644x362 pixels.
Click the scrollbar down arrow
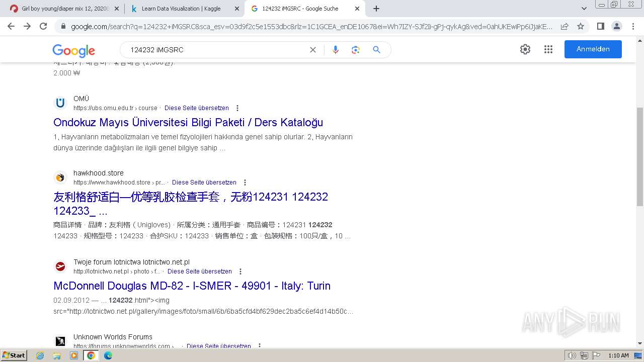[x=639, y=344]
